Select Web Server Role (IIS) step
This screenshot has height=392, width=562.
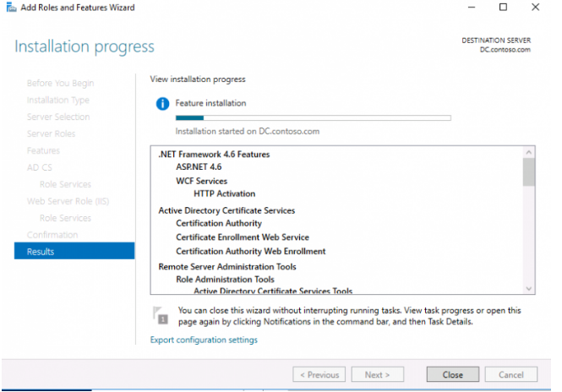pyautogui.click(x=68, y=201)
